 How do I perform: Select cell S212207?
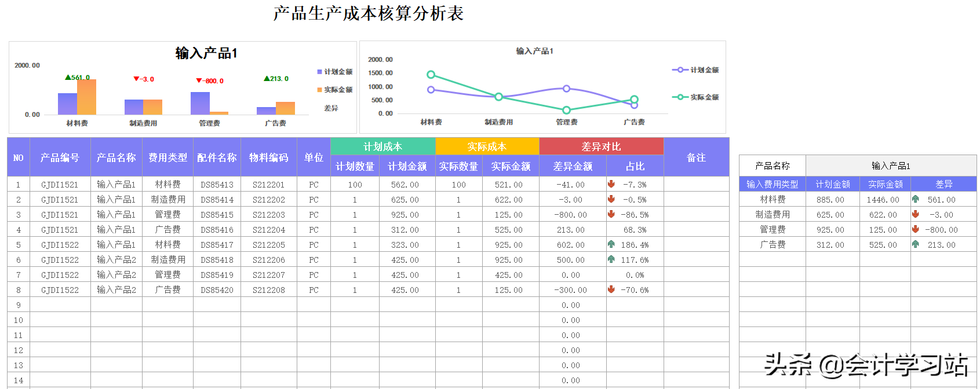point(268,275)
